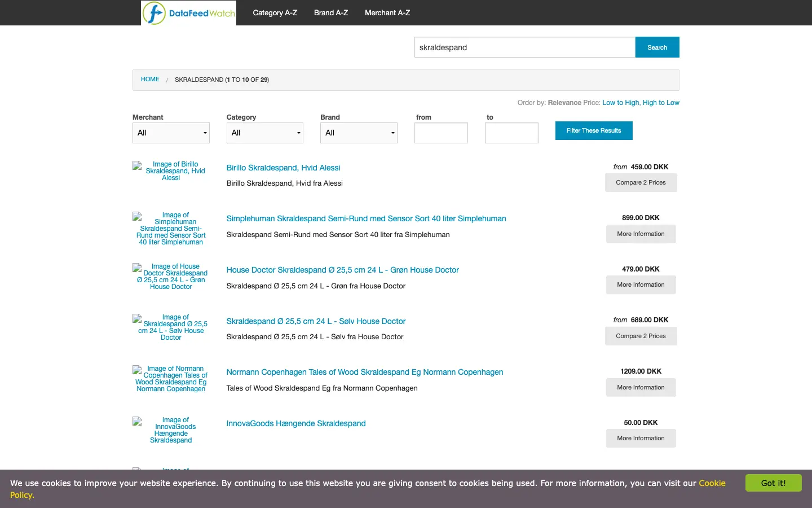Open Skraldespand Sølv House Doctor title link

[x=316, y=321]
